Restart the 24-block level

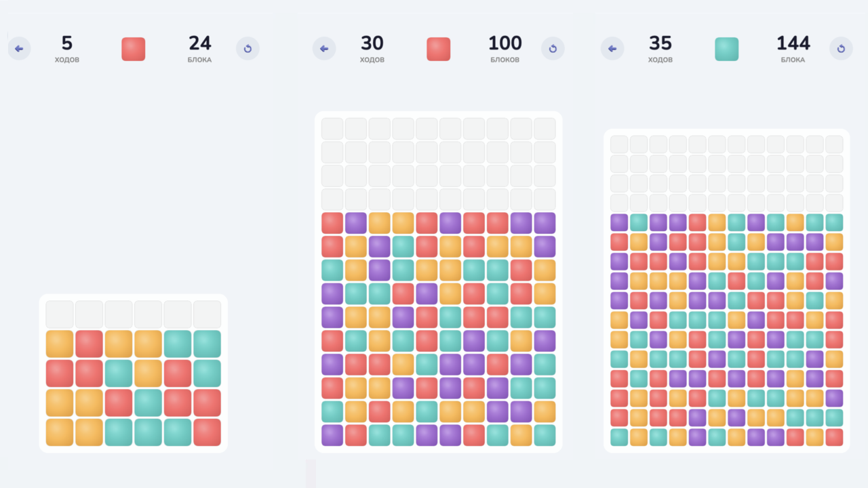tap(248, 49)
